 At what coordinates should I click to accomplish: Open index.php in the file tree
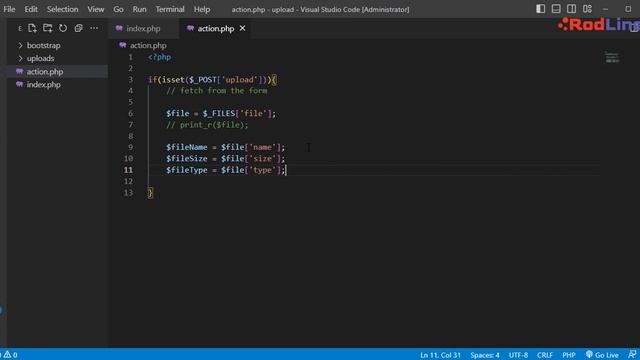coord(43,84)
